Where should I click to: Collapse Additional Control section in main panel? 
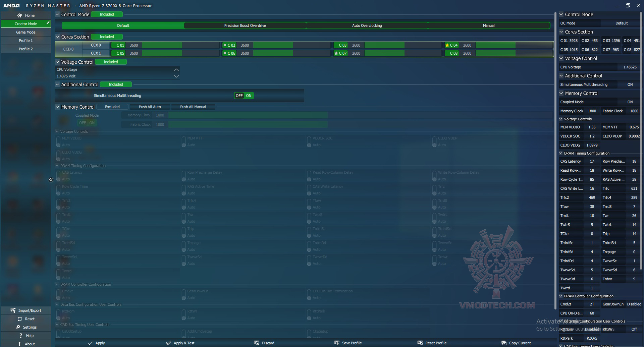57,84
